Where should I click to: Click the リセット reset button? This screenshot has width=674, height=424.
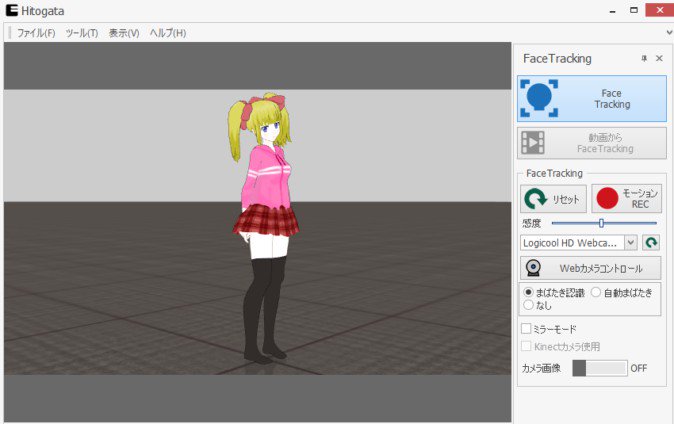553,199
